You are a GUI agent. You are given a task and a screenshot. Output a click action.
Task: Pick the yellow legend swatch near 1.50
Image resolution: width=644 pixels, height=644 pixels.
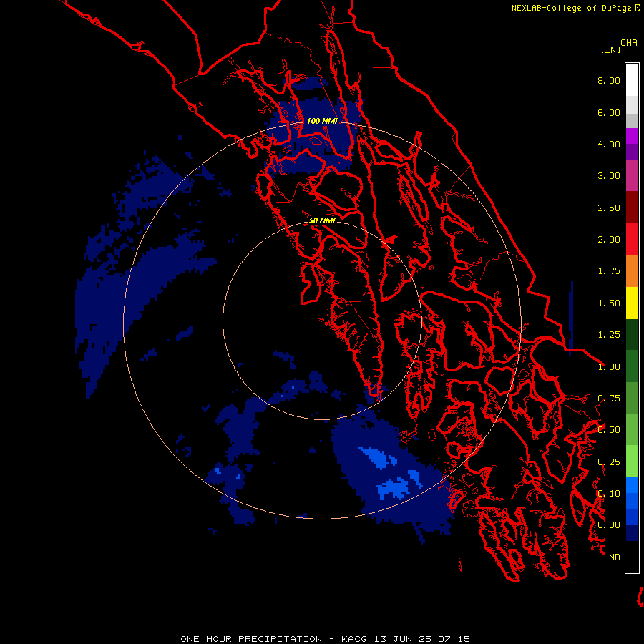(632, 303)
